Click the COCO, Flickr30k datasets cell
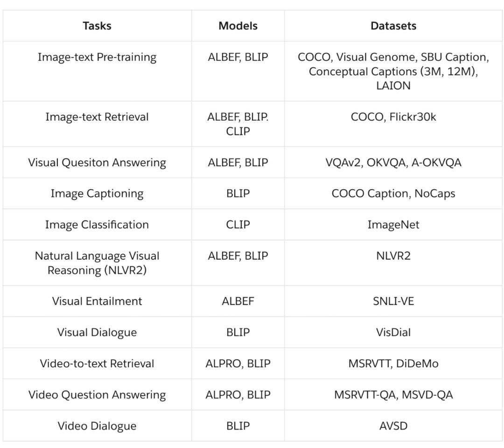 pos(393,117)
